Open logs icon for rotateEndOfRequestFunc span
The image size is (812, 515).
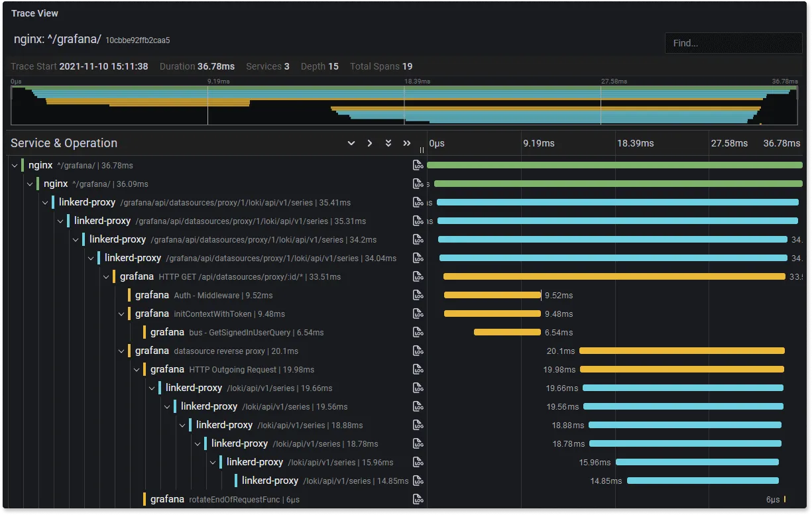418,499
